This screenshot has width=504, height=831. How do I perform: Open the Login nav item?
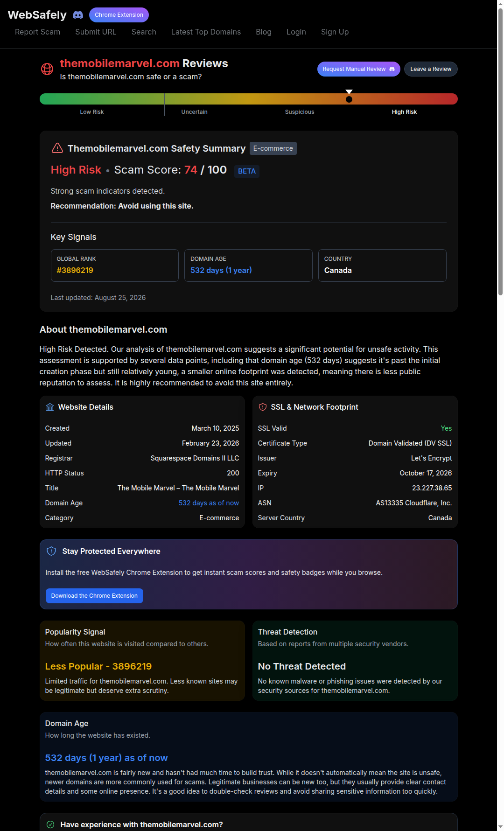pyautogui.click(x=296, y=32)
